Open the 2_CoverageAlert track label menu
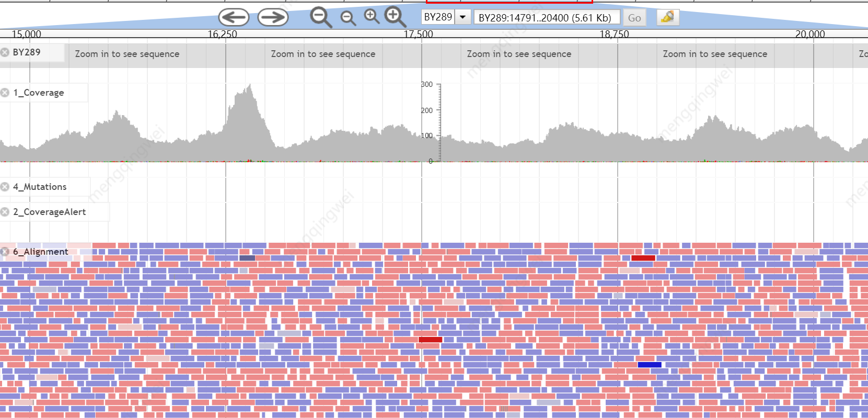Image resolution: width=868 pixels, height=418 pixels. [x=50, y=212]
